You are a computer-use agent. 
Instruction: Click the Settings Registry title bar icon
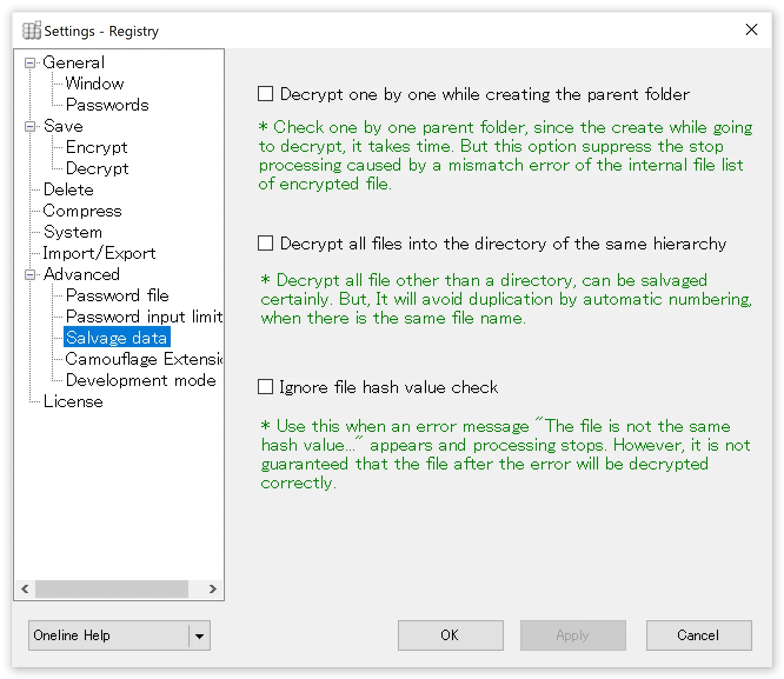31,30
